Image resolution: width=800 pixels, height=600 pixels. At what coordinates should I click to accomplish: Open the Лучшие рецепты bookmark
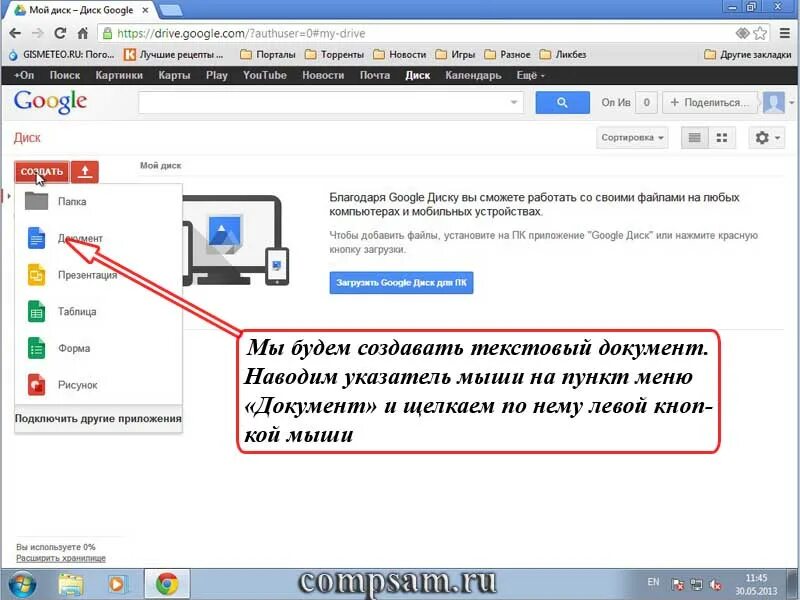(174, 55)
